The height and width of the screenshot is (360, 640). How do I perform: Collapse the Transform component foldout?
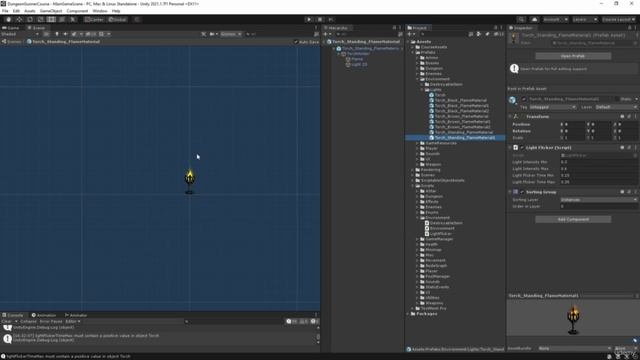click(x=510, y=117)
